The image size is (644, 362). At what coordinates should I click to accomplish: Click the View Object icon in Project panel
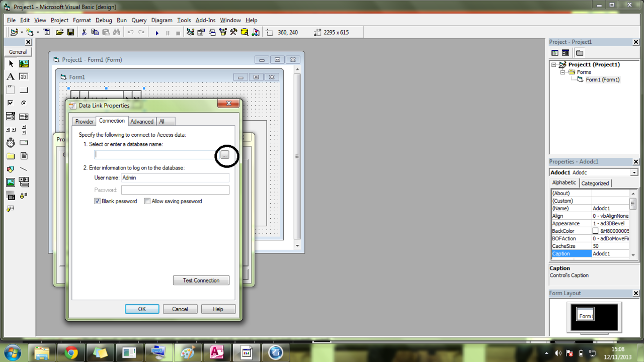tap(566, 53)
